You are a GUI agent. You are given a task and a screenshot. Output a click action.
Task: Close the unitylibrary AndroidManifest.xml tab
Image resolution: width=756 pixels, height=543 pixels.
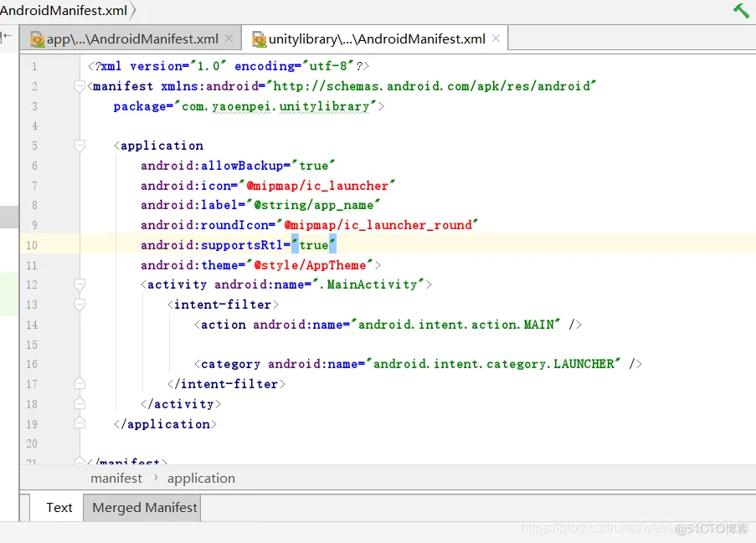(496, 38)
